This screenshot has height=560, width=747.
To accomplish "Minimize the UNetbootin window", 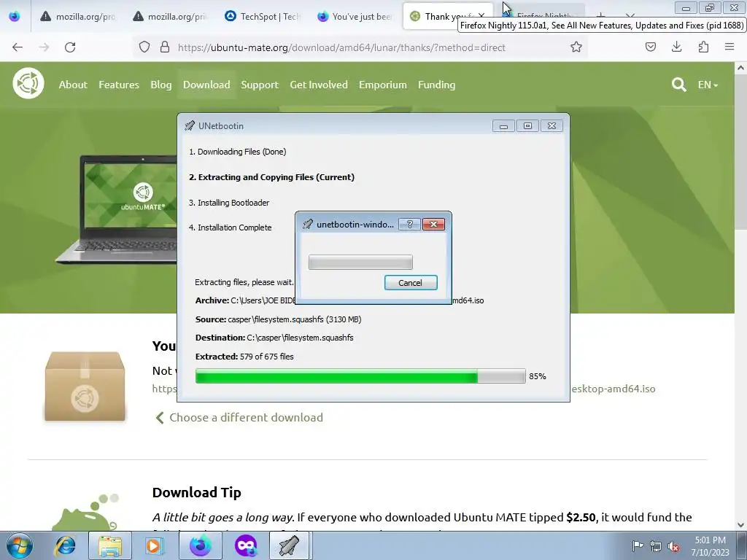I will tap(503, 125).
